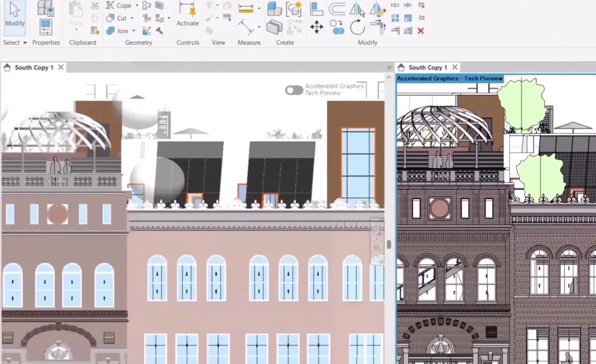The image size is (596, 364).
Task: Expand the Cut tool dropdown arrow
Action: click(132, 18)
